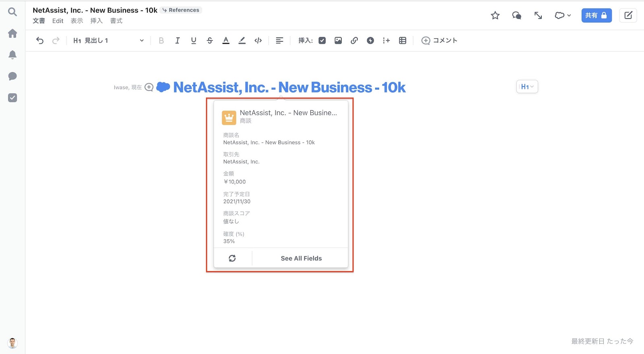Toggle full-width expand arrows icon
Screen dimensions: 644x354
[x=538, y=15]
